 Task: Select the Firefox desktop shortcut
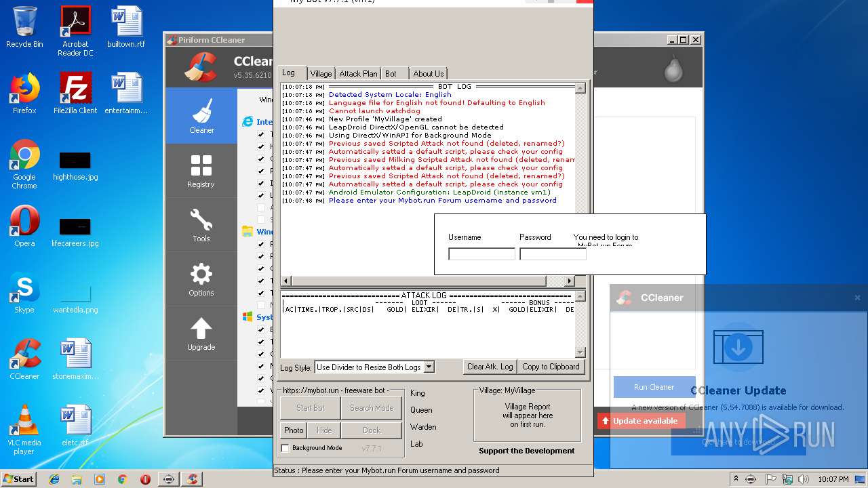pos(24,94)
